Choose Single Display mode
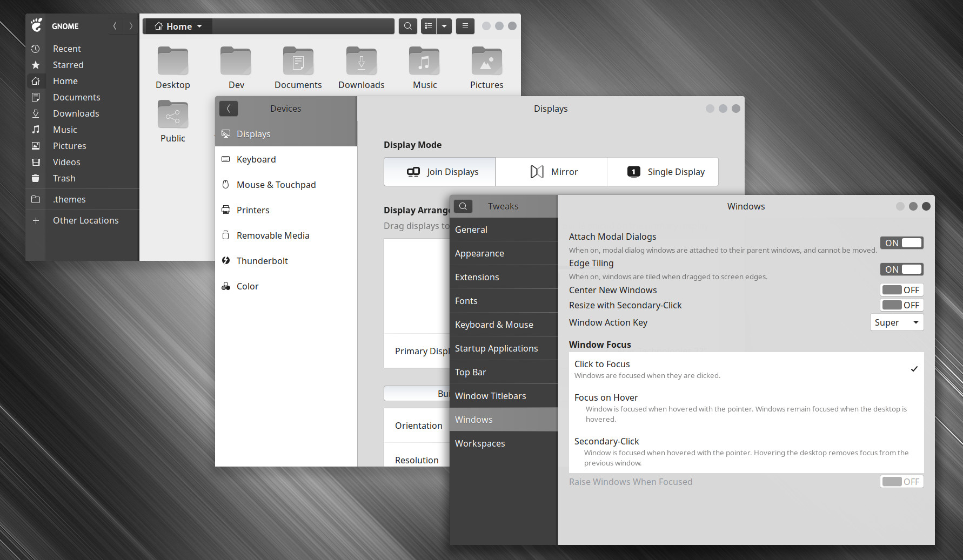 [x=663, y=172]
